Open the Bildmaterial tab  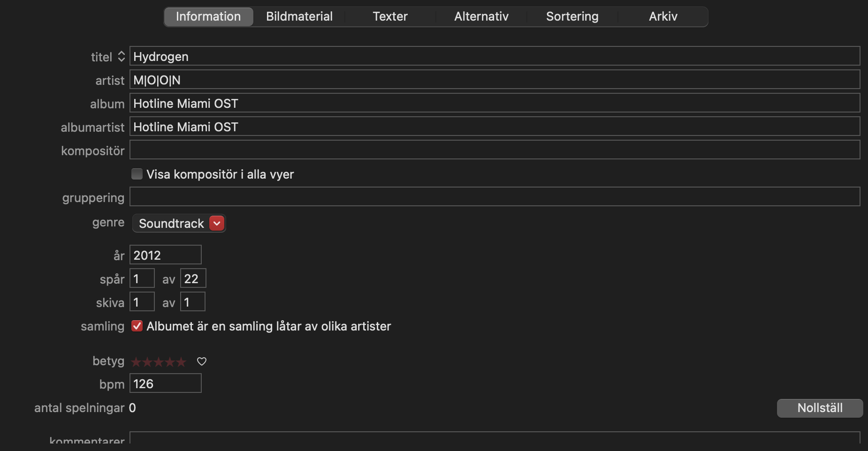(299, 16)
